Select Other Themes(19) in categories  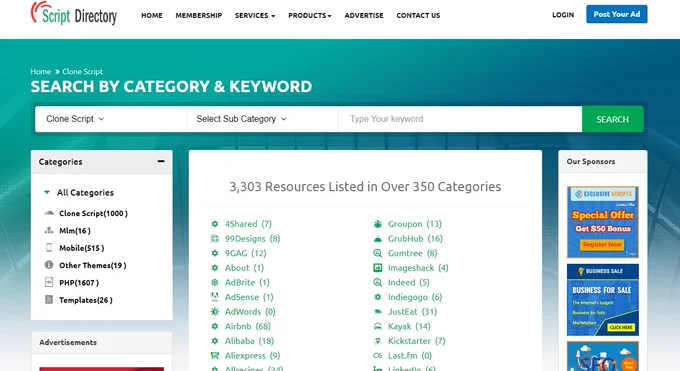[x=92, y=265]
